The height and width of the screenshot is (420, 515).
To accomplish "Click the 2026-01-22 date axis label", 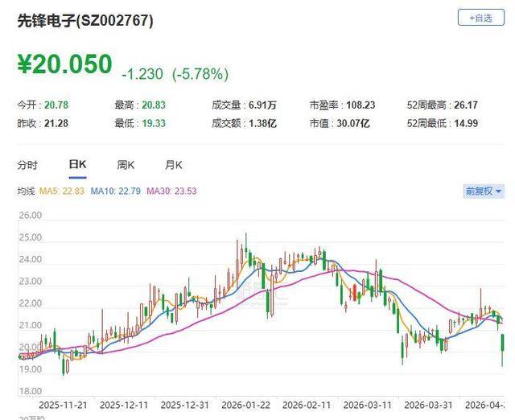I will click(245, 405).
